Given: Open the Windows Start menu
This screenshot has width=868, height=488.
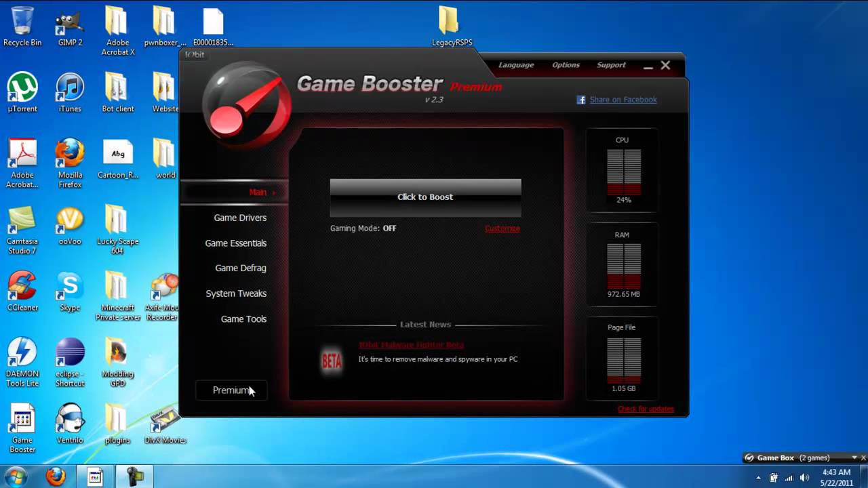Looking at the screenshot, I should 16,476.
